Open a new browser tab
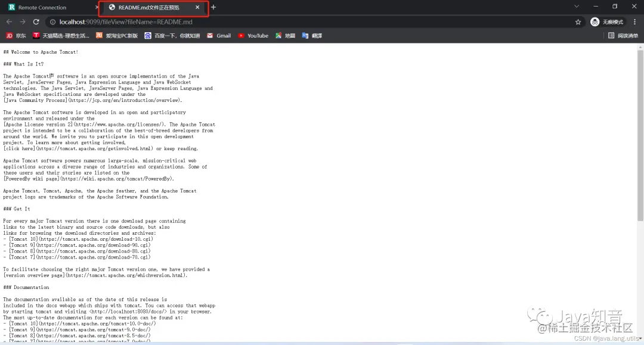This screenshot has width=644, height=345. click(x=213, y=7)
